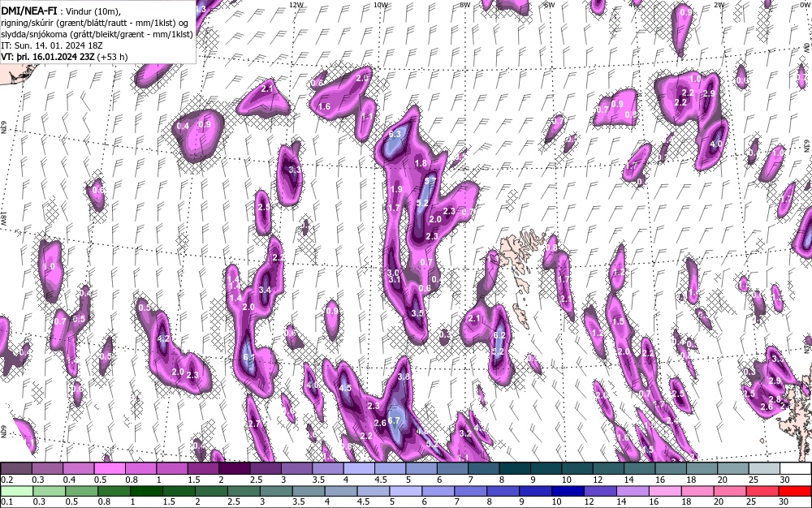Click the 0.2 label under the purple legend
Screen dimensions: 812x508
[x=7, y=480]
